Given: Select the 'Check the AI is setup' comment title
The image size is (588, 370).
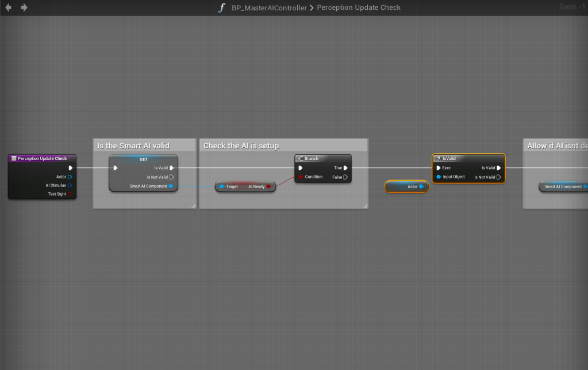Looking at the screenshot, I should click(x=241, y=146).
